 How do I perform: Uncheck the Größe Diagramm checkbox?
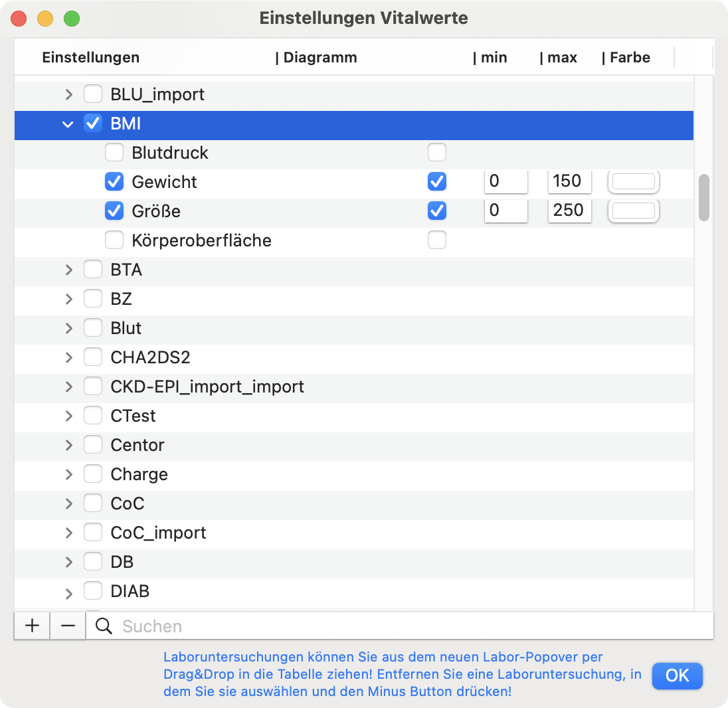pos(437,211)
